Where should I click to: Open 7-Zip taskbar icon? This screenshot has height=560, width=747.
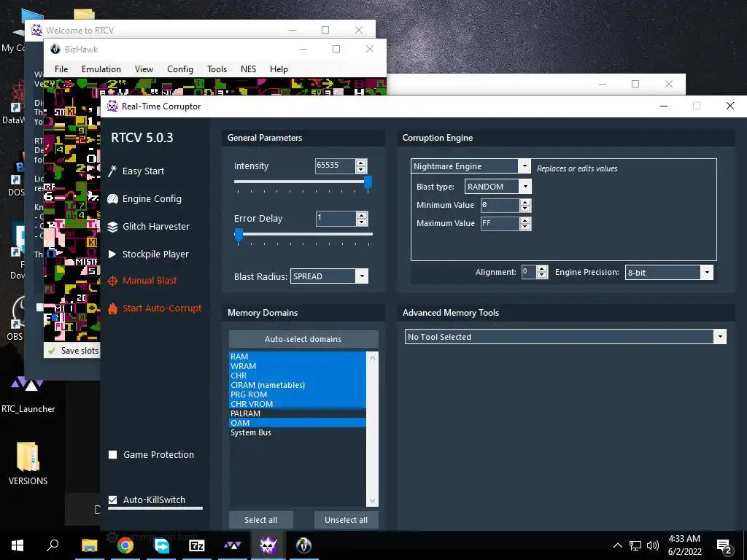(x=197, y=545)
